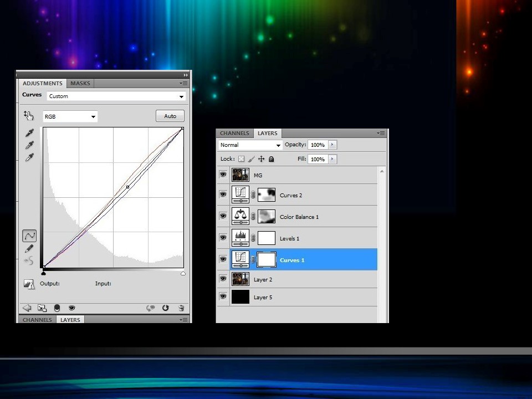The width and height of the screenshot is (532, 399).
Task: Click the smooth curve values icon
Action: 29,260
